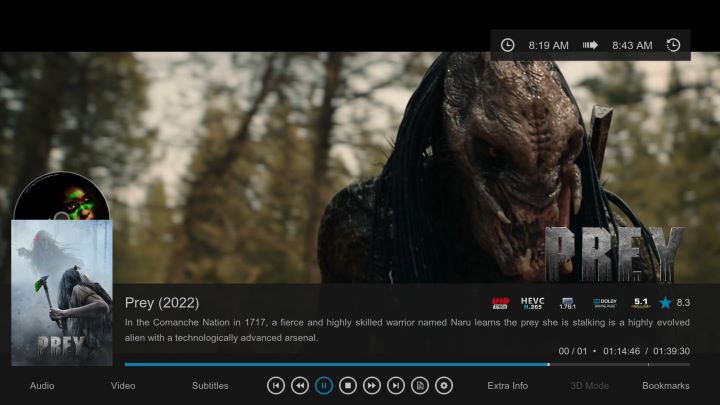
Task: Open Bookmarks
Action: click(x=665, y=385)
